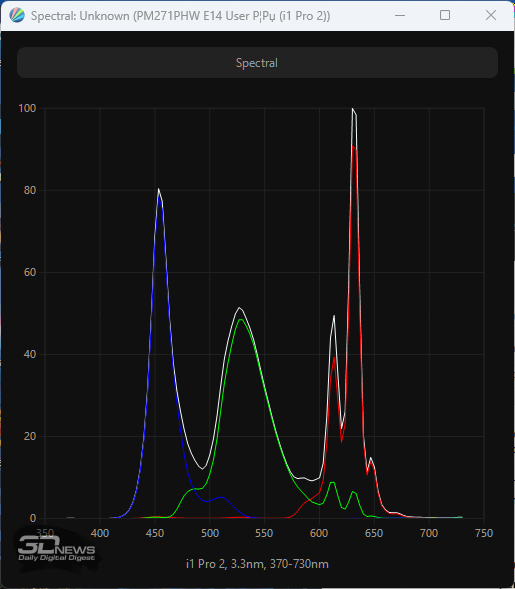Click the y-axis label 80
Screen dimensions: 515x589
pos(30,190)
